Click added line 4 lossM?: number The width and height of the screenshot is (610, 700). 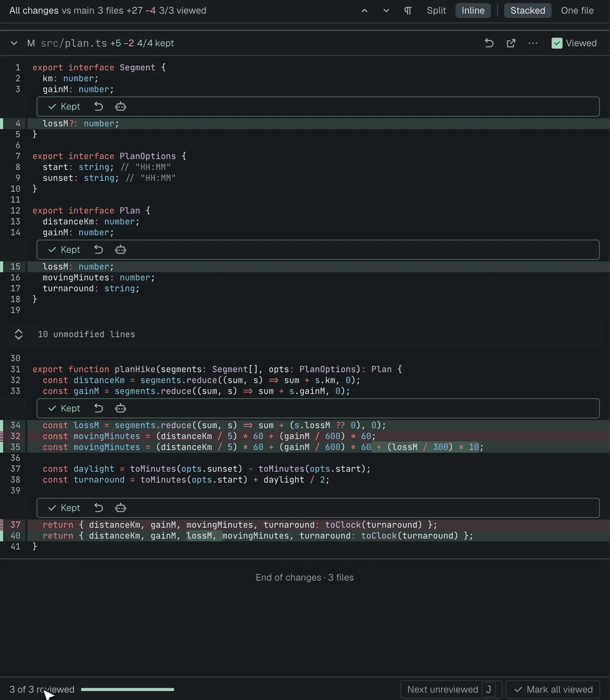(305, 124)
